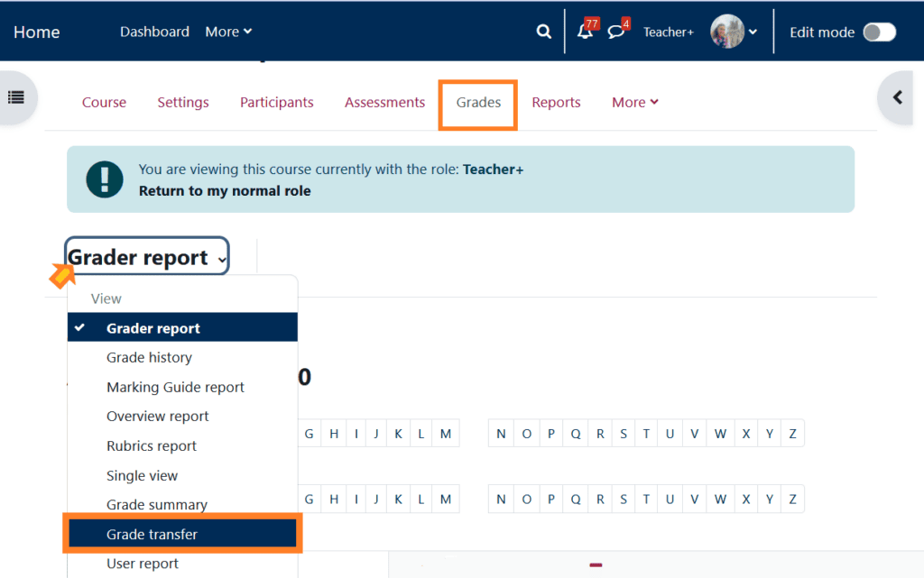The image size is (924, 578).
Task: Toggle Edit mode switch
Action: coord(879,32)
